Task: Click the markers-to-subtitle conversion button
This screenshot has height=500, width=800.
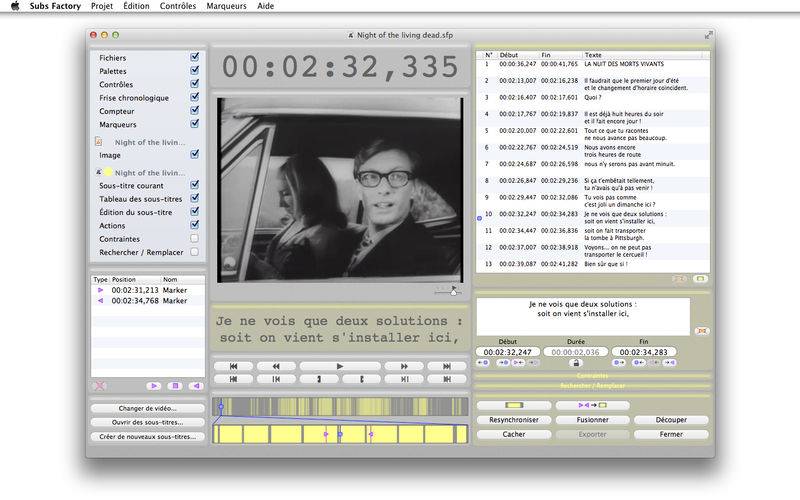Action: point(592,405)
